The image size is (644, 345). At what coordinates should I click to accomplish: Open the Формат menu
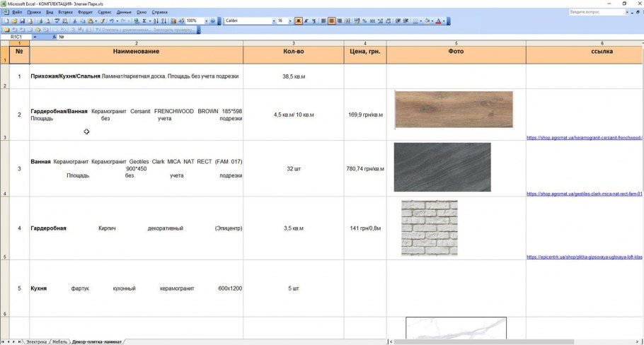point(85,12)
